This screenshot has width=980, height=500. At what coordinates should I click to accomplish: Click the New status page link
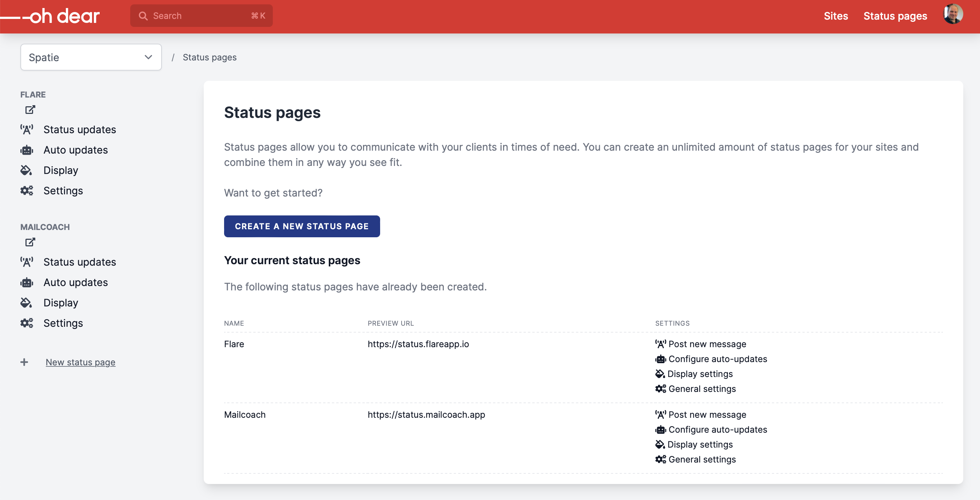(80, 362)
